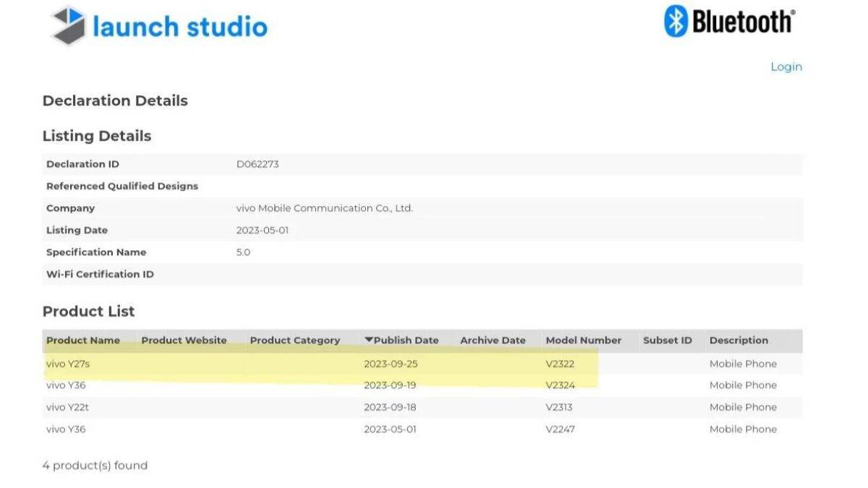Select company name vivo Mobile Communication Co., Ltd.
868x488 pixels.
[325, 208]
